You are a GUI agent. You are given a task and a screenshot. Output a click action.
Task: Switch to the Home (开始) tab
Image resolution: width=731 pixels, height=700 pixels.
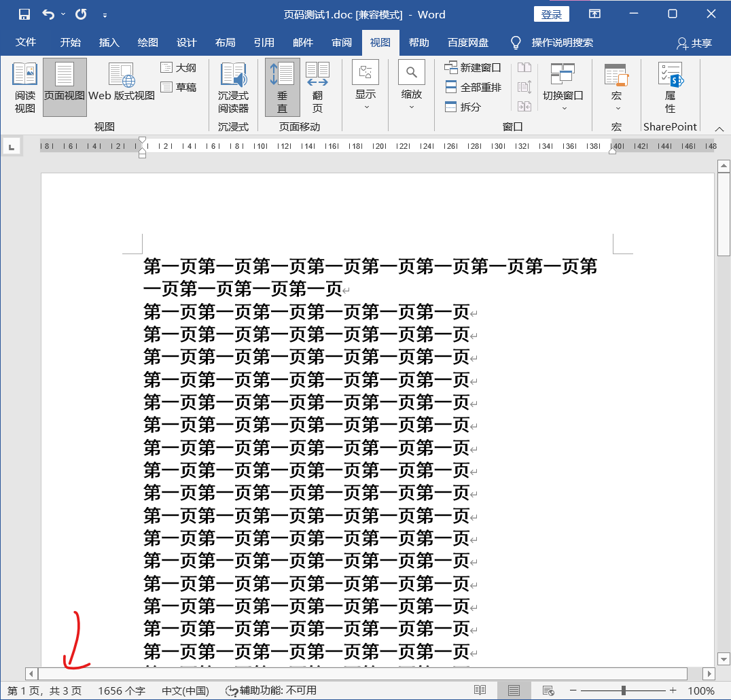pos(71,42)
